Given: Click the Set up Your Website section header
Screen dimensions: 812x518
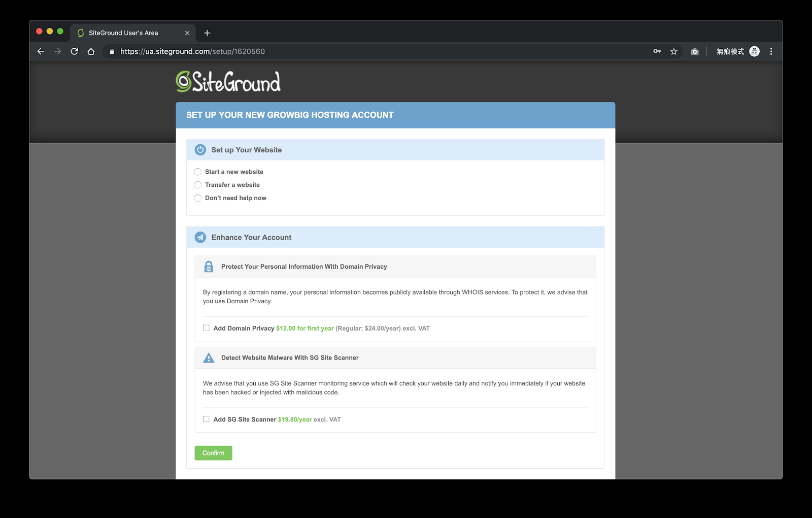Looking at the screenshot, I should click(395, 150).
